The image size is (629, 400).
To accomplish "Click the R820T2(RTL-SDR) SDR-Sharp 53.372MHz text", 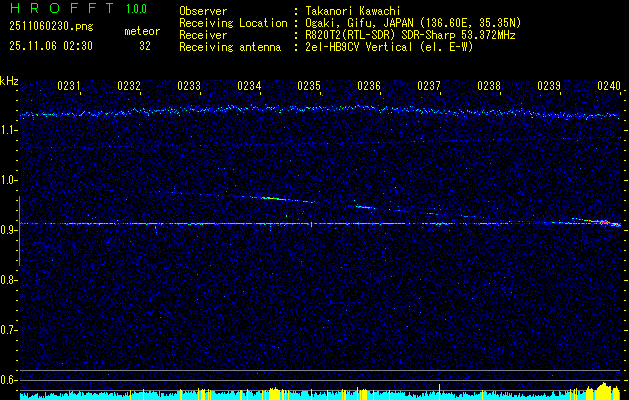I will tap(410, 35).
